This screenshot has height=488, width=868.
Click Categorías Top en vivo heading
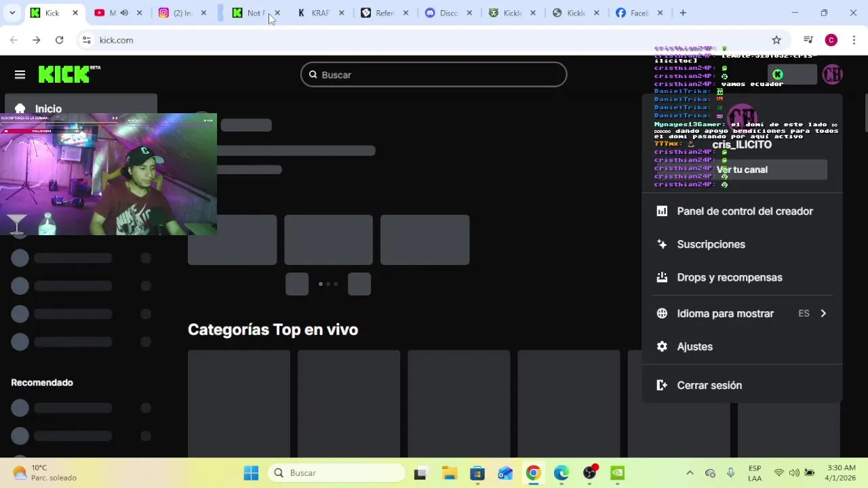[x=273, y=329]
